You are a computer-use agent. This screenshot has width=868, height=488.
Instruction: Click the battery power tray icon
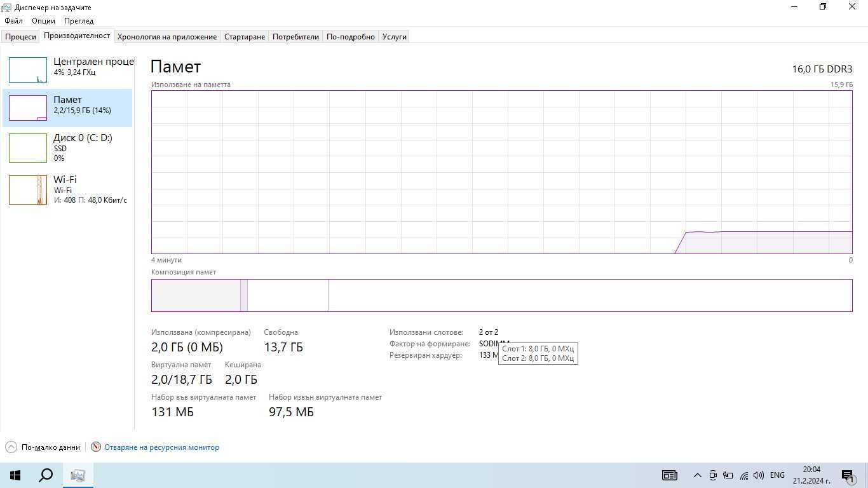coord(728,475)
